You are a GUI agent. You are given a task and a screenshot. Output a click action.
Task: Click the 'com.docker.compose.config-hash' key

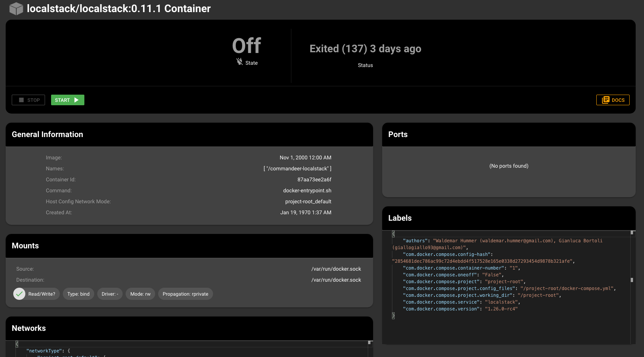[x=446, y=254]
